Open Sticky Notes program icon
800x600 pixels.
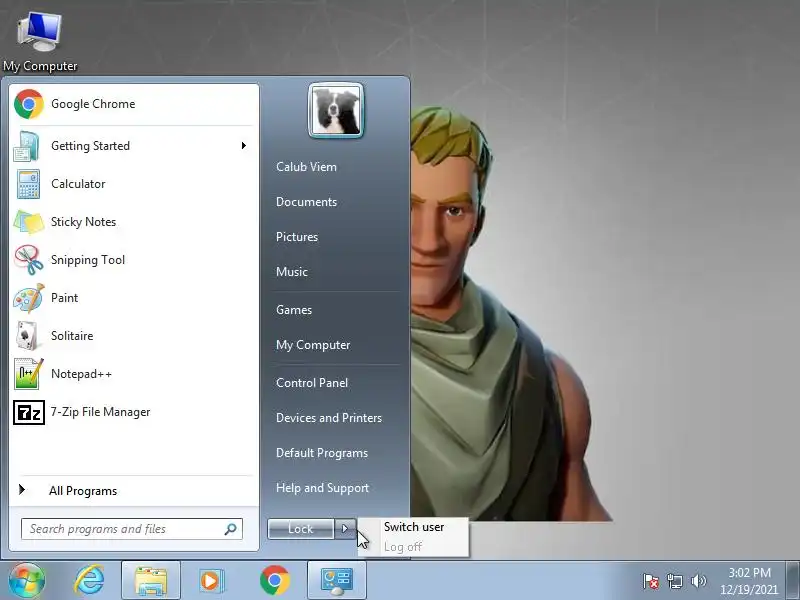(28, 222)
